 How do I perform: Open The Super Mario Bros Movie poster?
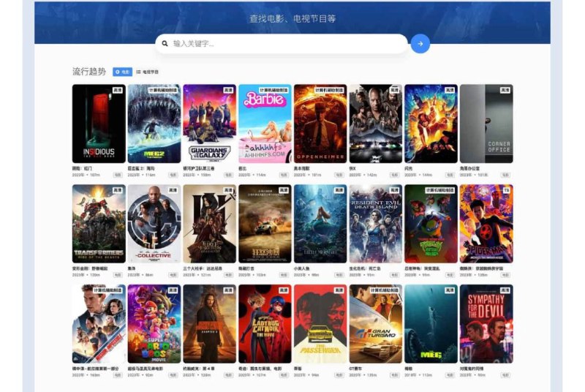click(154, 324)
